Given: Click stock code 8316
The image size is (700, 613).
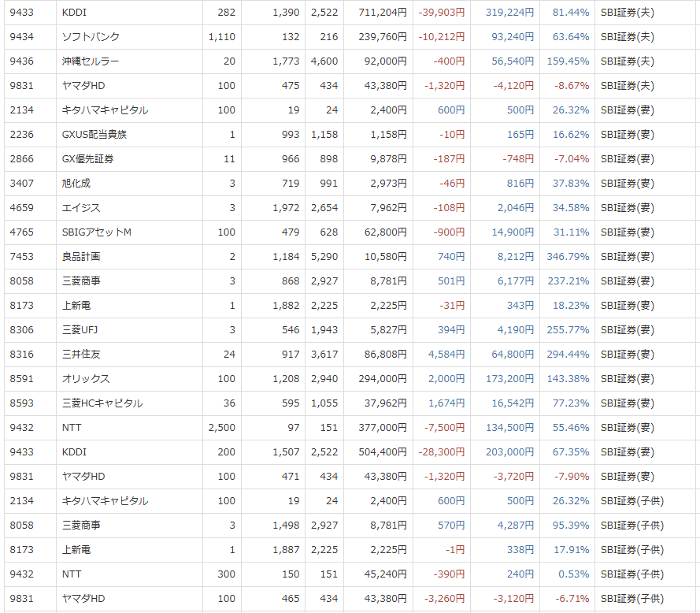Looking at the screenshot, I should pyautogui.click(x=21, y=355).
